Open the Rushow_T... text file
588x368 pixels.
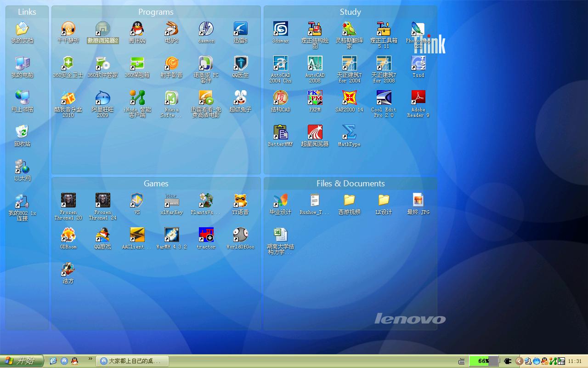pyautogui.click(x=315, y=204)
